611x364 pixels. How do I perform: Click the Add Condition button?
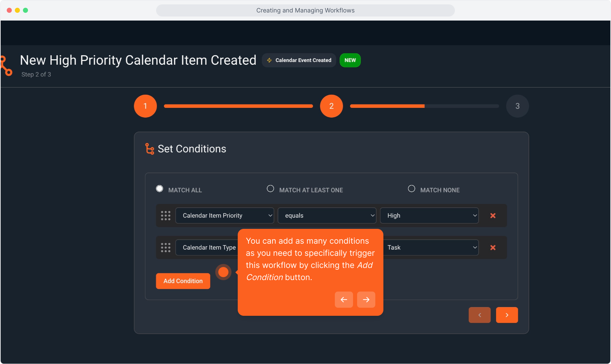183,281
